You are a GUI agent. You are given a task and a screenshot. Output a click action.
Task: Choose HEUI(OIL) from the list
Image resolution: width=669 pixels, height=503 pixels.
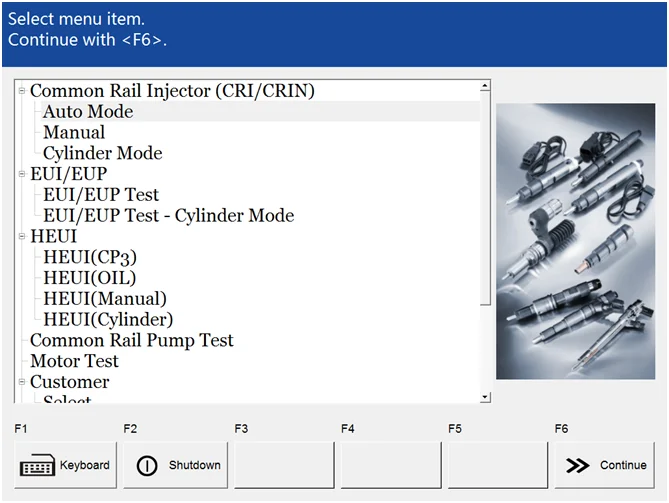click(x=89, y=278)
